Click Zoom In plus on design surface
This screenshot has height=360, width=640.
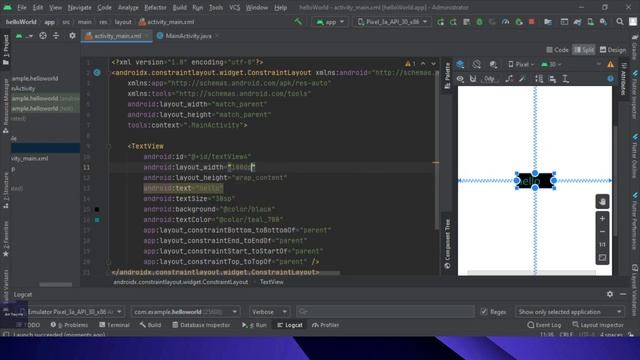click(602, 219)
